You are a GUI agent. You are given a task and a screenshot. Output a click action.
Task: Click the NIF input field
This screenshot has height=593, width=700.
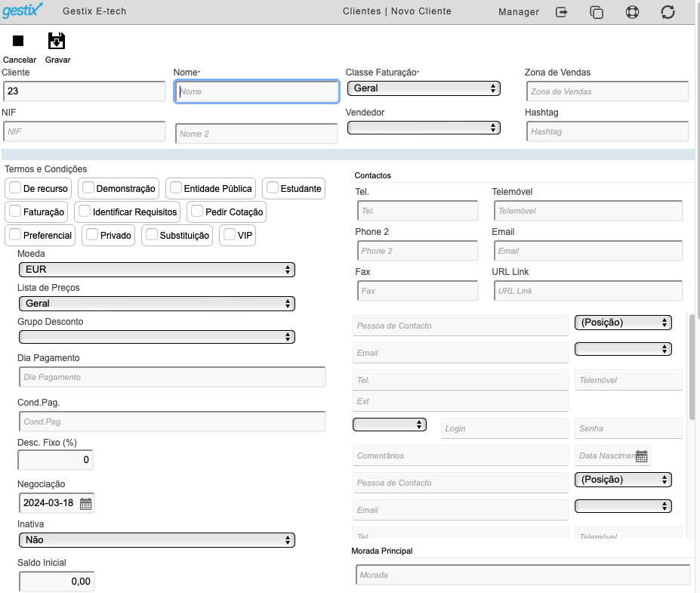85,131
